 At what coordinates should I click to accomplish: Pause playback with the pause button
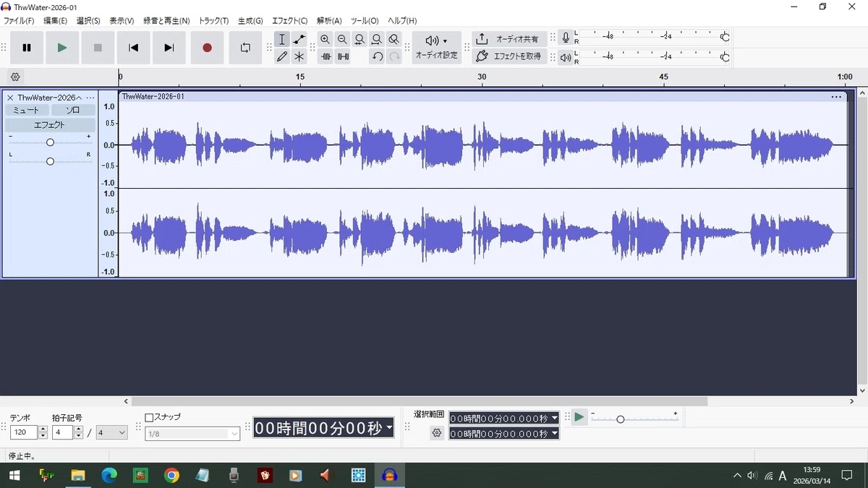point(27,48)
